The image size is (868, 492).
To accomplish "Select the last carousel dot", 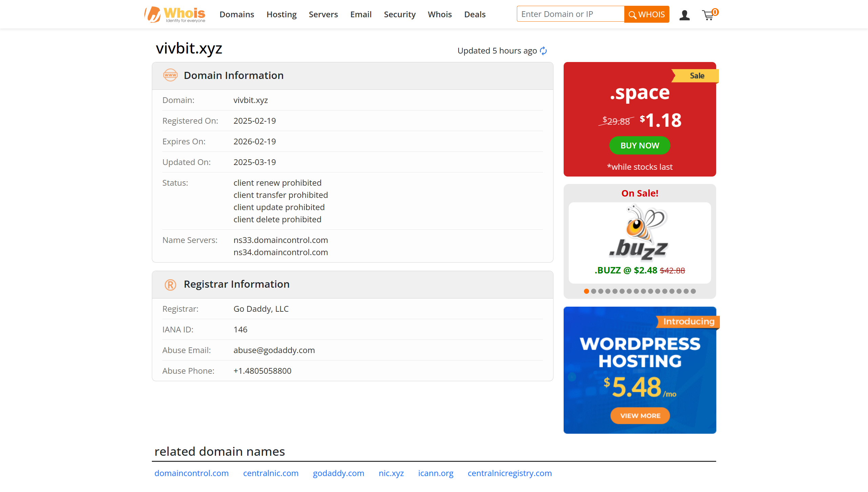I will coord(693,291).
